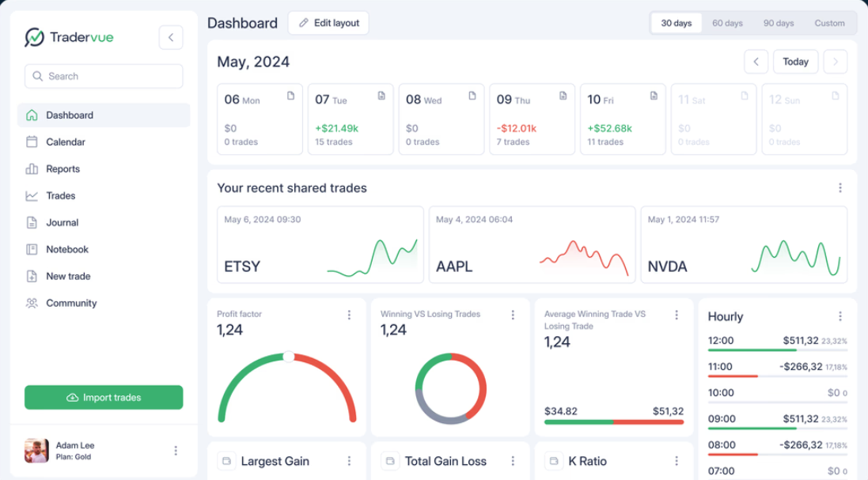Open the Total Gain Loss options menu
Screen dimensions: 868x480
coord(513,461)
